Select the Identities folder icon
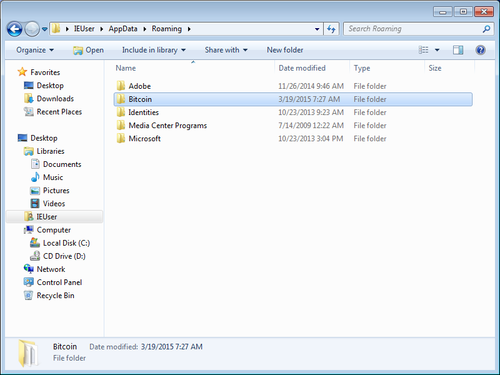 tap(121, 112)
